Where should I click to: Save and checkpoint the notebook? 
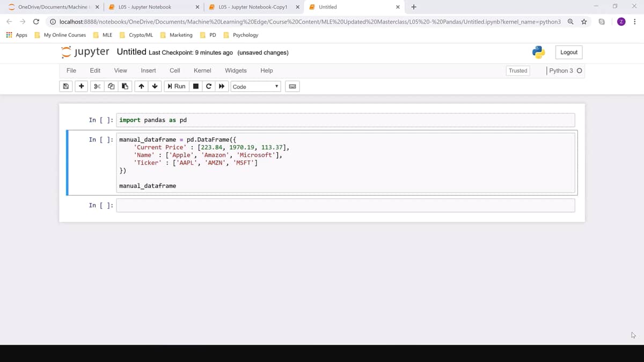point(65,86)
